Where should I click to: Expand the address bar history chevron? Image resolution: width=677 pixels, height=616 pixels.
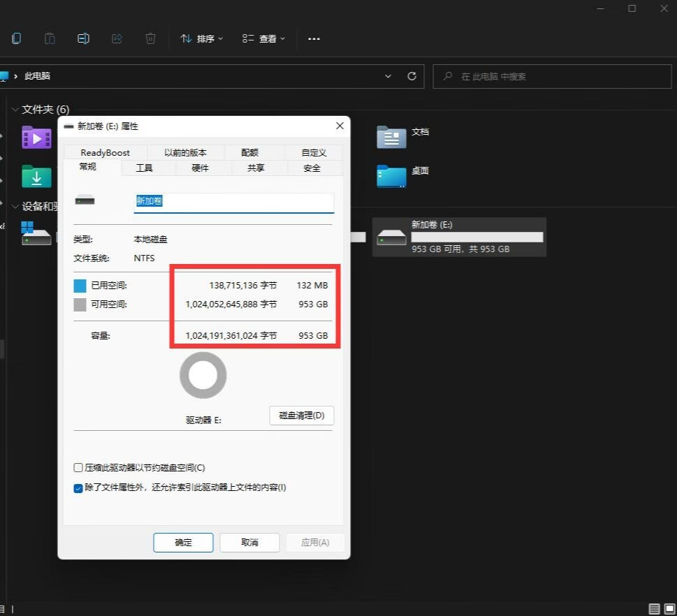(x=388, y=76)
